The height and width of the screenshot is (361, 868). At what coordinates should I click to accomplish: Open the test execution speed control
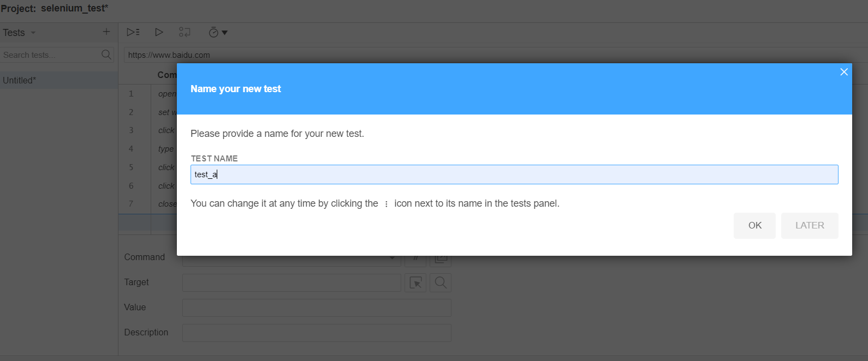pyautogui.click(x=218, y=33)
